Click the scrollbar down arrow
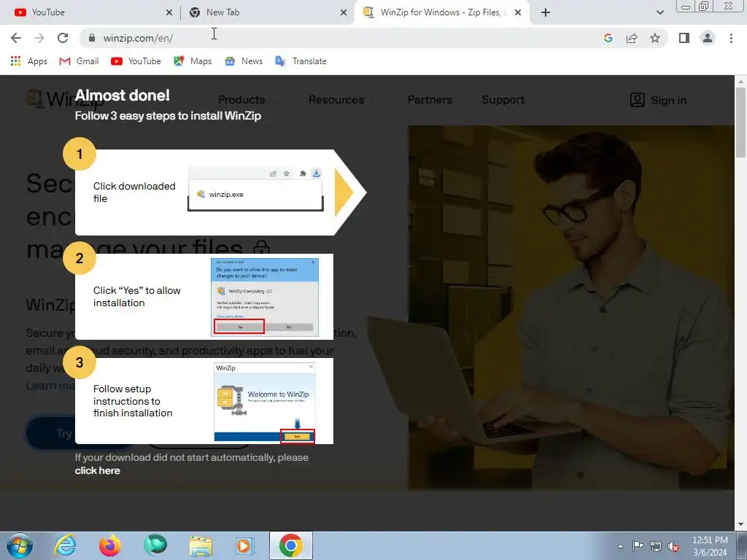 click(x=740, y=524)
